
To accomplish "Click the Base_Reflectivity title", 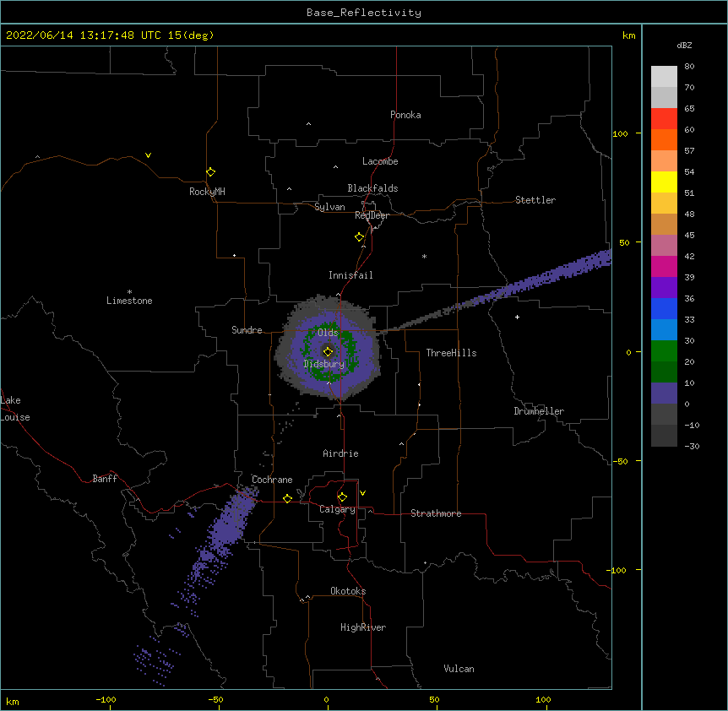I will [x=364, y=13].
